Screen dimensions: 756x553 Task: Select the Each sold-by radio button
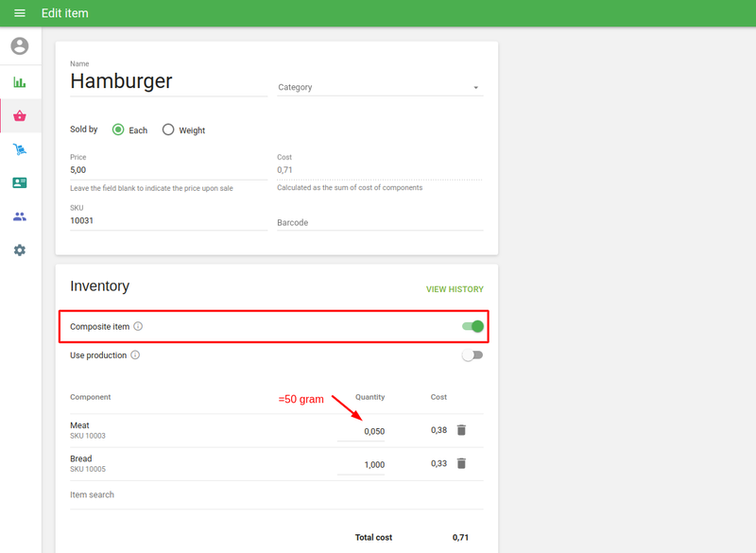119,130
